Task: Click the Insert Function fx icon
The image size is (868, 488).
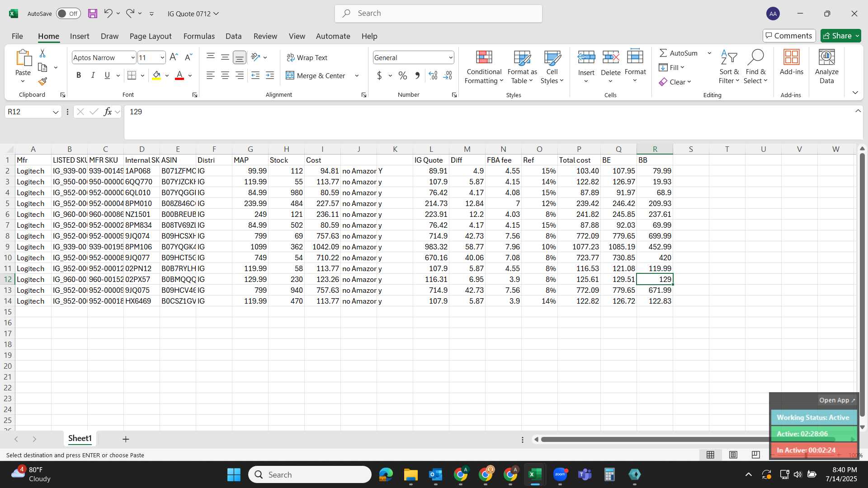Action: (108, 112)
